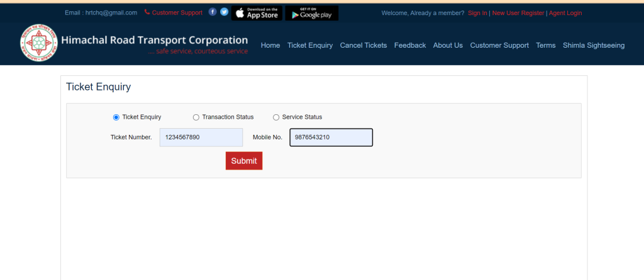Open the Terms page
The height and width of the screenshot is (280, 644).
pos(546,45)
